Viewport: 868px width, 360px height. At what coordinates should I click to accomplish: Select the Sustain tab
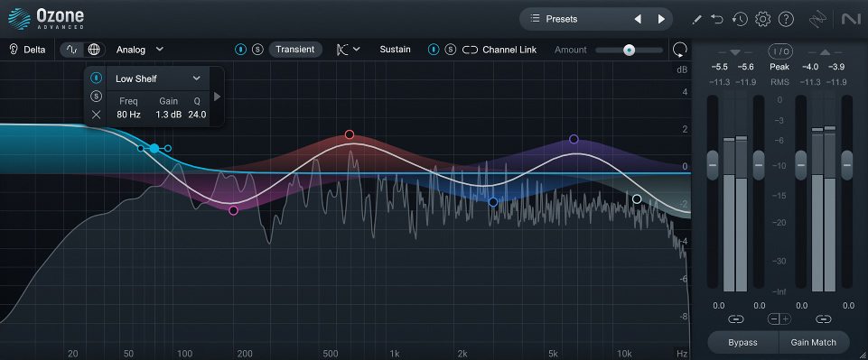pos(396,50)
